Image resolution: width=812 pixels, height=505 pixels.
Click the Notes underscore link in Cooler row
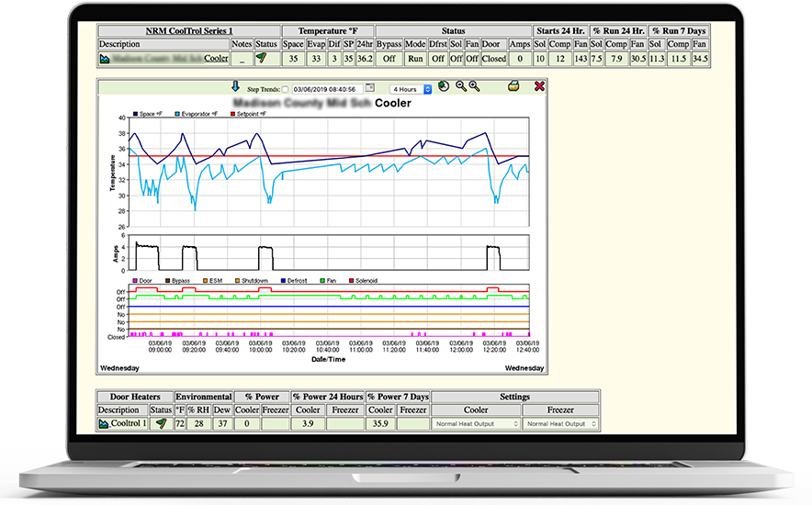coord(242,60)
